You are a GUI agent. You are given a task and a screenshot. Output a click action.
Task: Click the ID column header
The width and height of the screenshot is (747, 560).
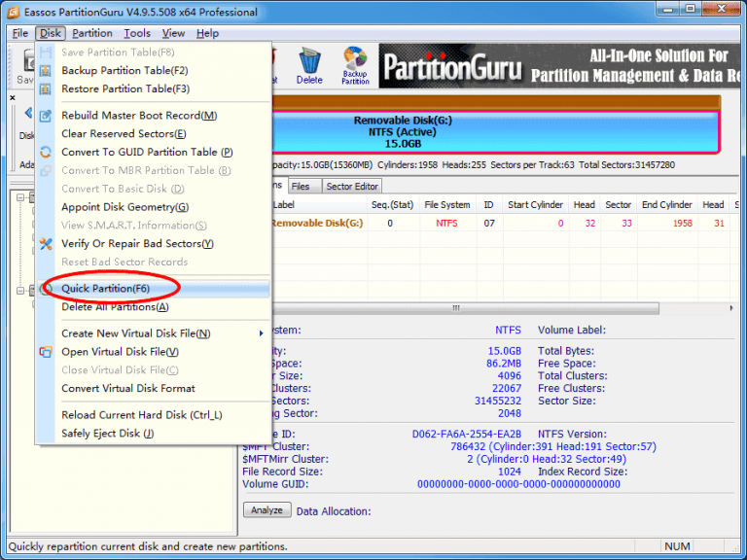coord(489,205)
